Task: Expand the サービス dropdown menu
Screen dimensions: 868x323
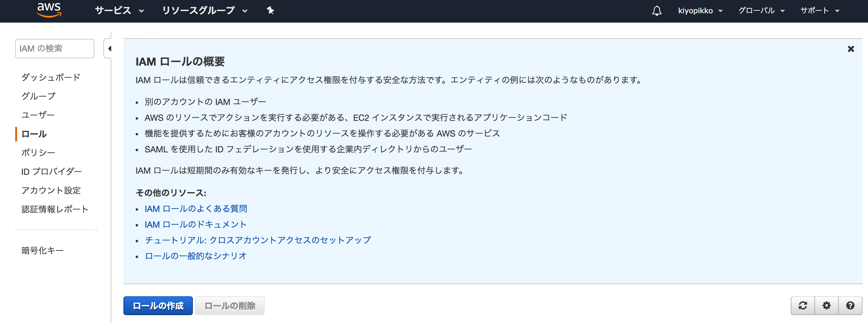Action: click(x=119, y=11)
